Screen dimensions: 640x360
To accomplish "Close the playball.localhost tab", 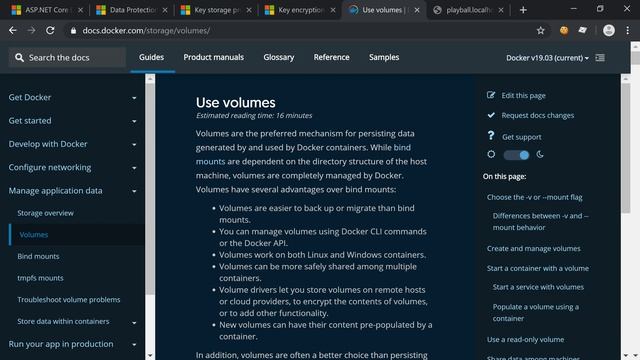I will point(501,10).
